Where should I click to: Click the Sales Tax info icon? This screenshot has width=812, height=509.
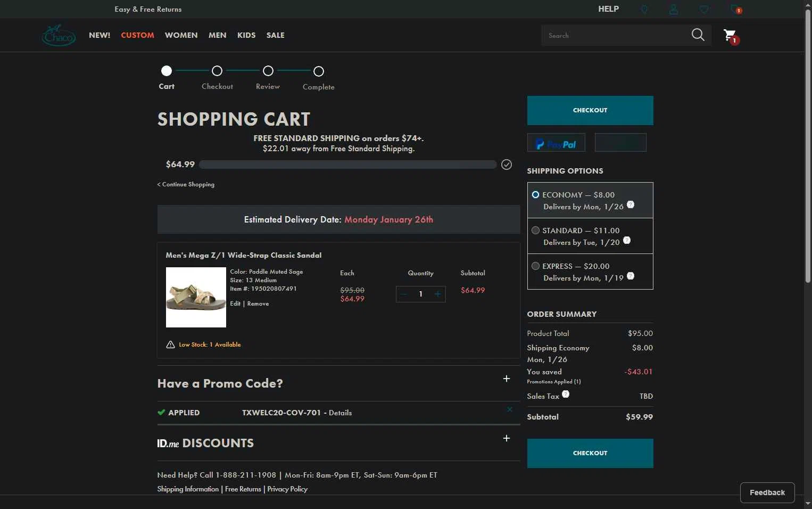(566, 394)
